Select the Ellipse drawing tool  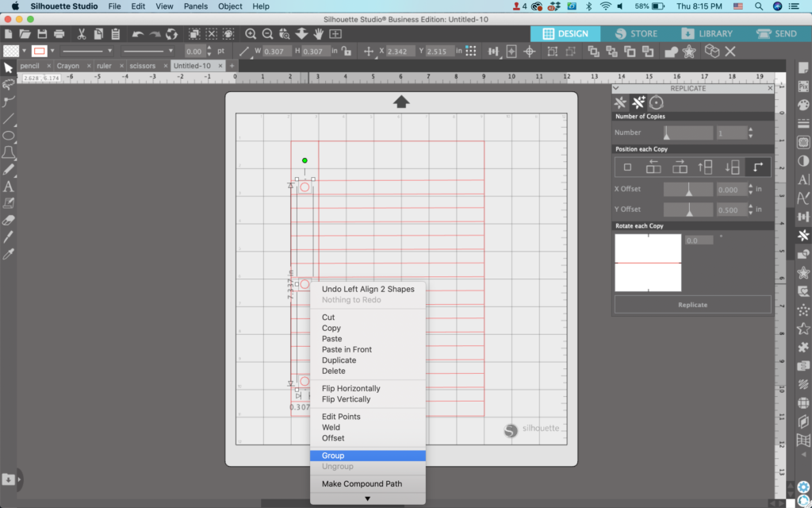(8, 136)
